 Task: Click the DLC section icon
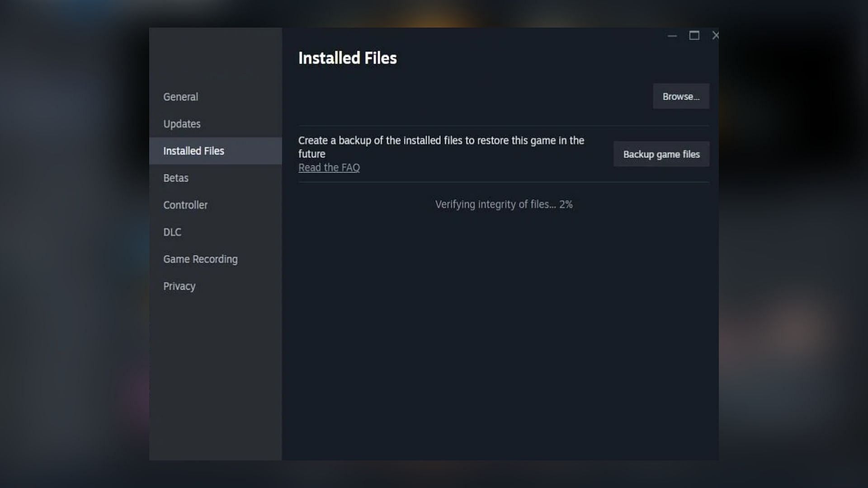[172, 232]
